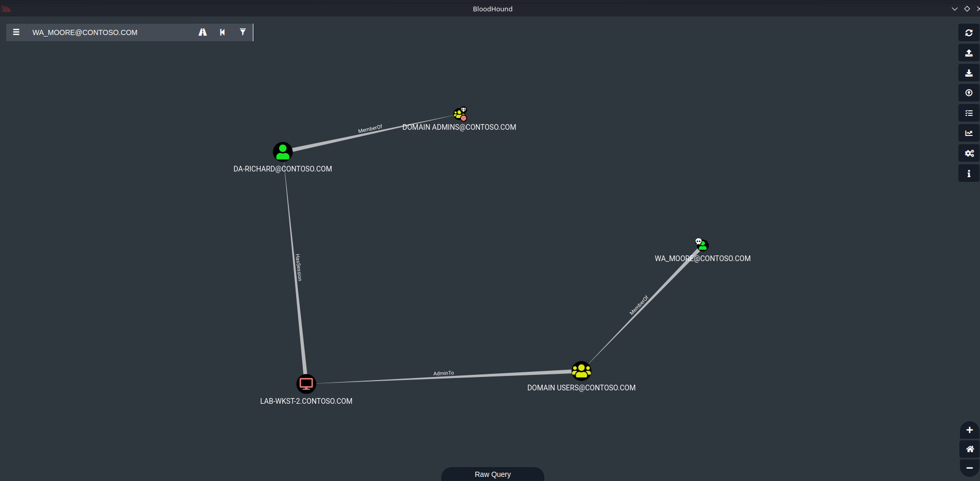Open the About info panel

click(x=969, y=173)
